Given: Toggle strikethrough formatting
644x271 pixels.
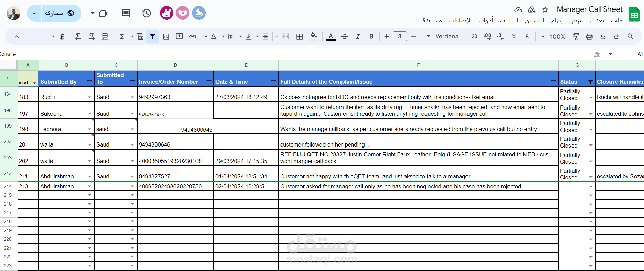Looking at the screenshot, I should [x=345, y=36].
